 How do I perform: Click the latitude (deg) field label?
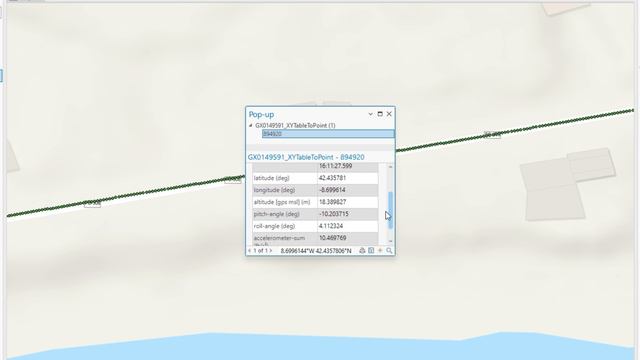point(271,178)
